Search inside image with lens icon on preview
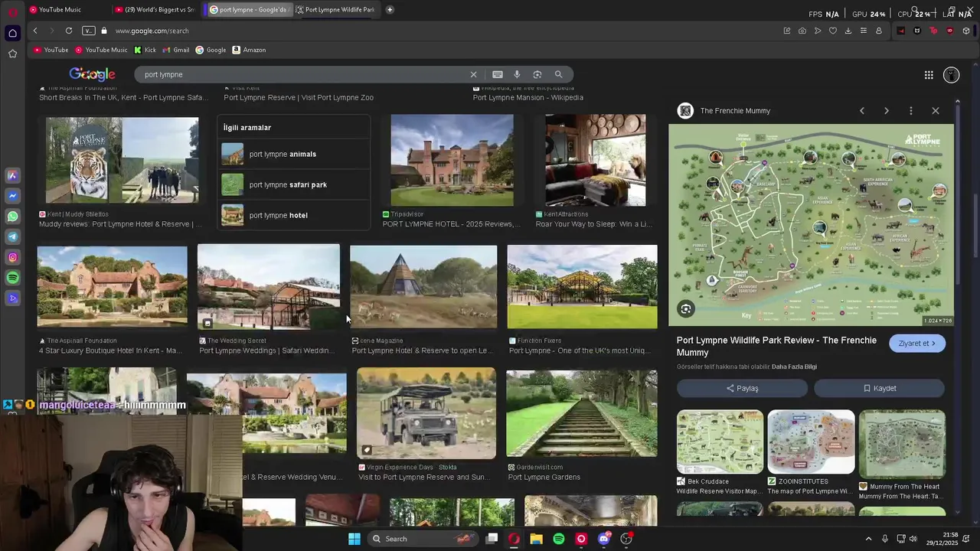 [686, 309]
